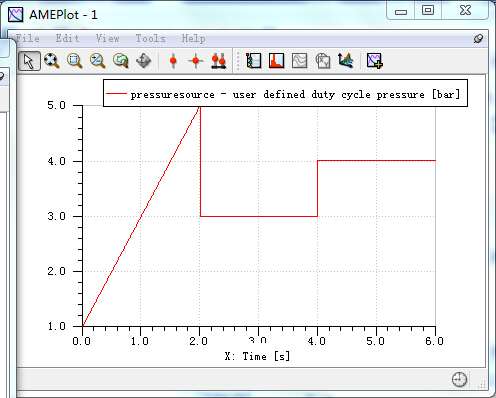Open the File menu
496x398 pixels.
[27, 38]
